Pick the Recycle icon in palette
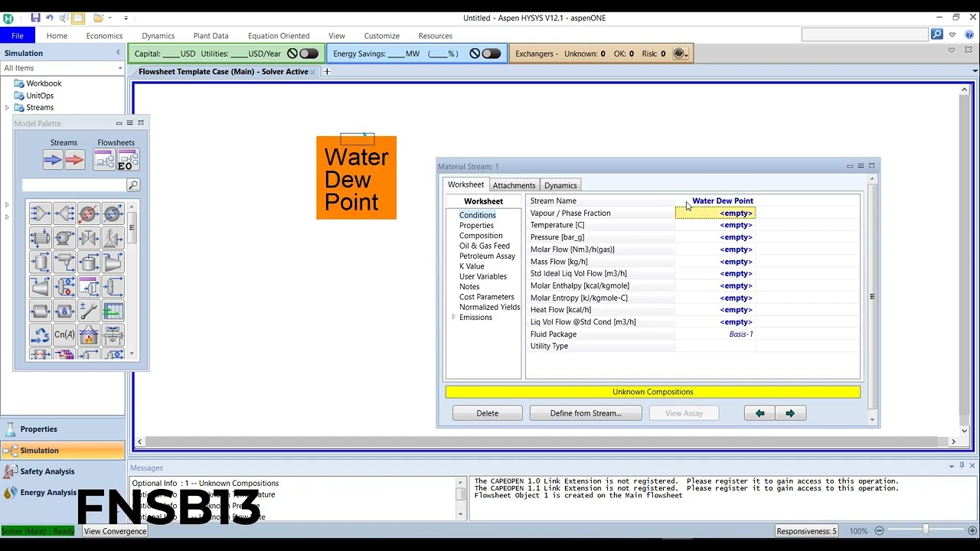This screenshot has width=980, height=551. click(x=41, y=335)
